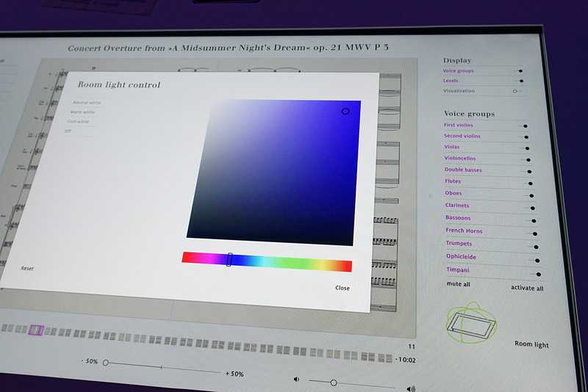Toggle the French Horns voice switch

tap(534, 233)
